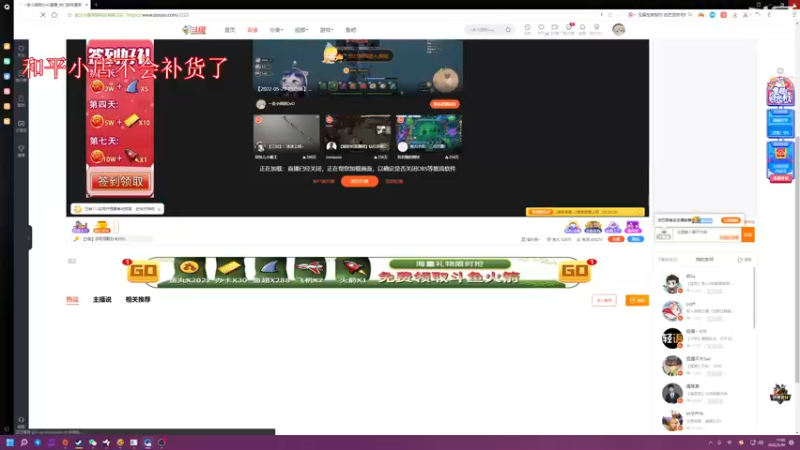Click the icon left of chat input

(x=663, y=235)
